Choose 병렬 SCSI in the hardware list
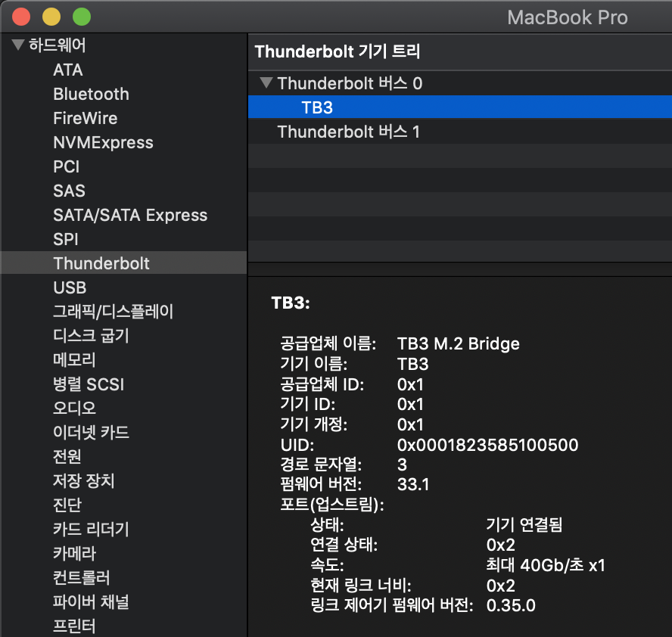Viewport: 672px width, 637px height. pyautogui.click(x=89, y=384)
